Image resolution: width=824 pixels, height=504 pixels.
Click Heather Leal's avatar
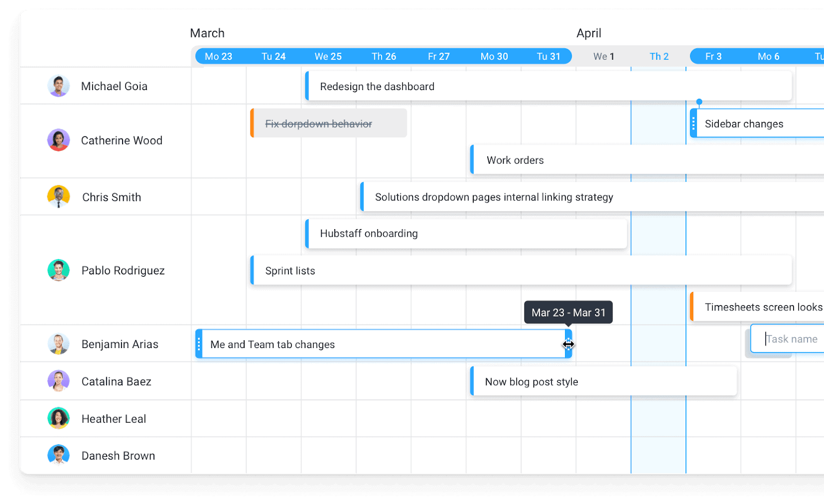click(x=59, y=419)
